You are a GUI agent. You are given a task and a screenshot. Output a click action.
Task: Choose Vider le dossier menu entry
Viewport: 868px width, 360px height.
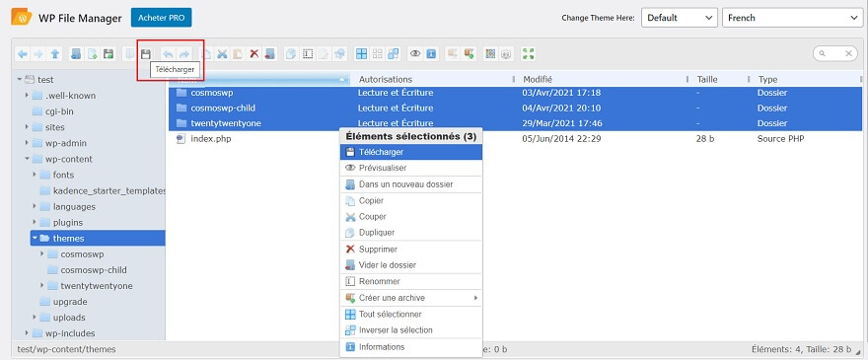tap(411, 265)
